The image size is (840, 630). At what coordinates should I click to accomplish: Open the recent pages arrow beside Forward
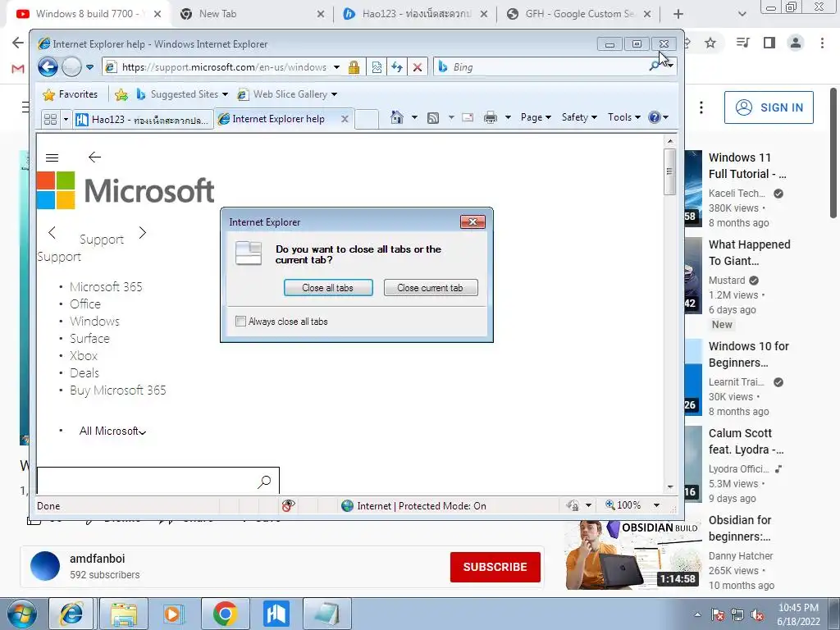coord(89,67)
